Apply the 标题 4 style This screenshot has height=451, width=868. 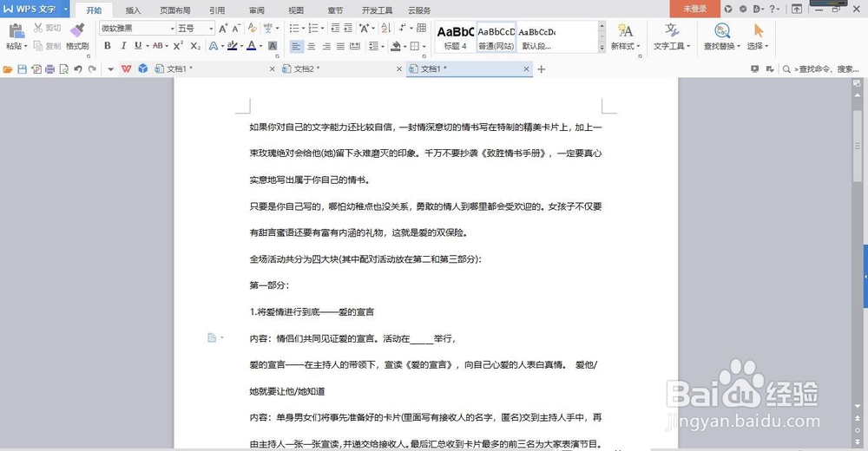(x=455, y=37)
